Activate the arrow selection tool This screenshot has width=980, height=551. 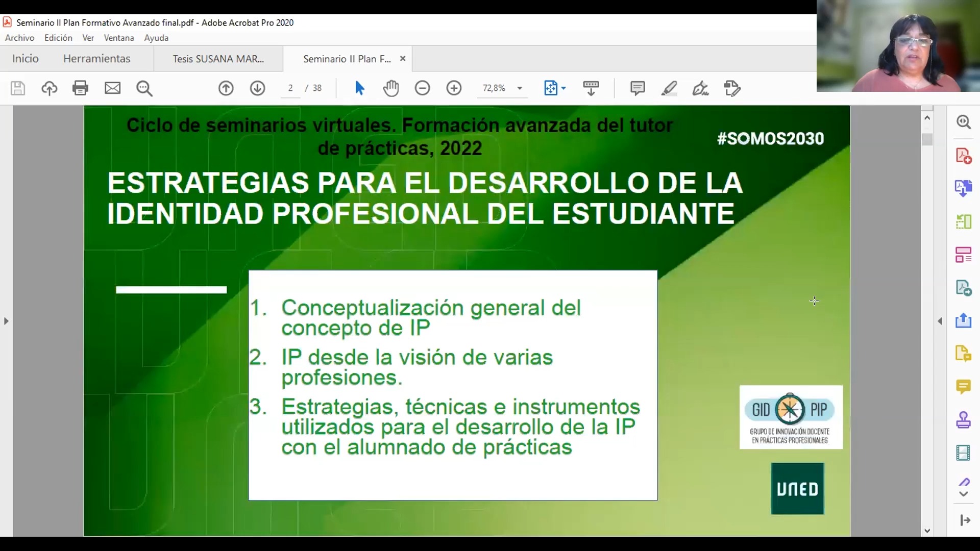[x=359, y=88]
